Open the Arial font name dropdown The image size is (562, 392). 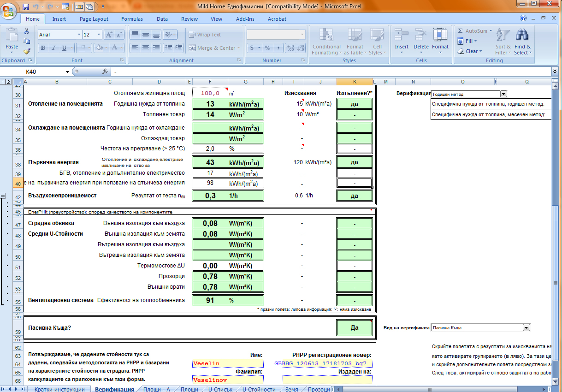coord(78,35)
